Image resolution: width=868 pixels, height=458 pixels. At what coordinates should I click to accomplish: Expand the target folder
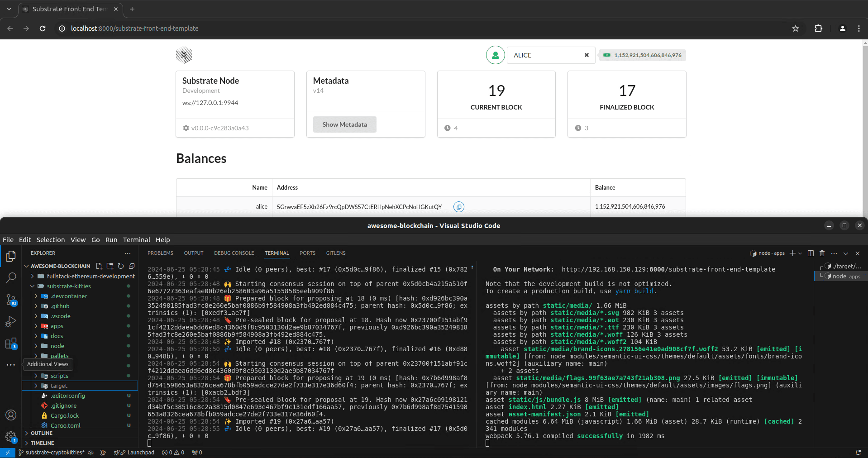80,386
